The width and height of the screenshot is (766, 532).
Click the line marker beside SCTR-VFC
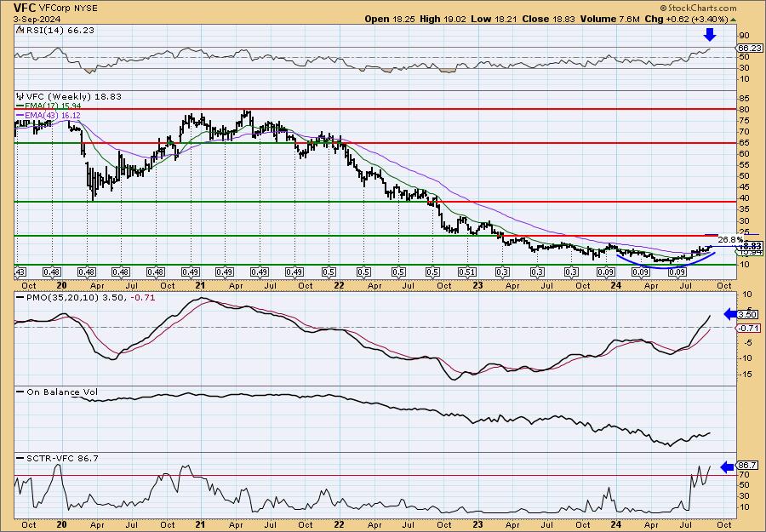pos(20,457)
